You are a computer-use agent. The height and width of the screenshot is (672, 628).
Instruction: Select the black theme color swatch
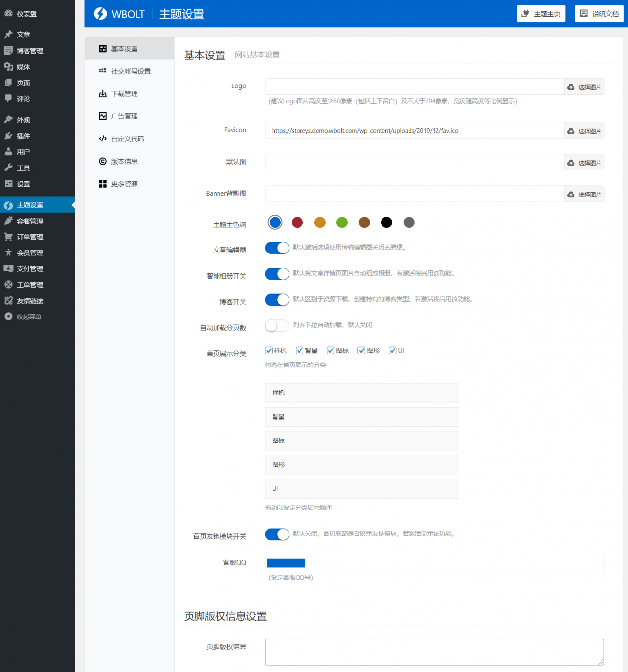point(386,223)
